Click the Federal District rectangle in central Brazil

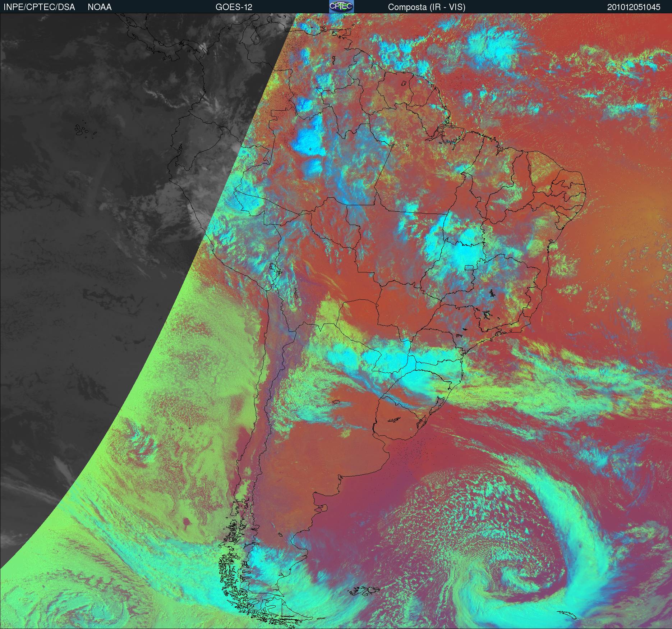[469, 268]
